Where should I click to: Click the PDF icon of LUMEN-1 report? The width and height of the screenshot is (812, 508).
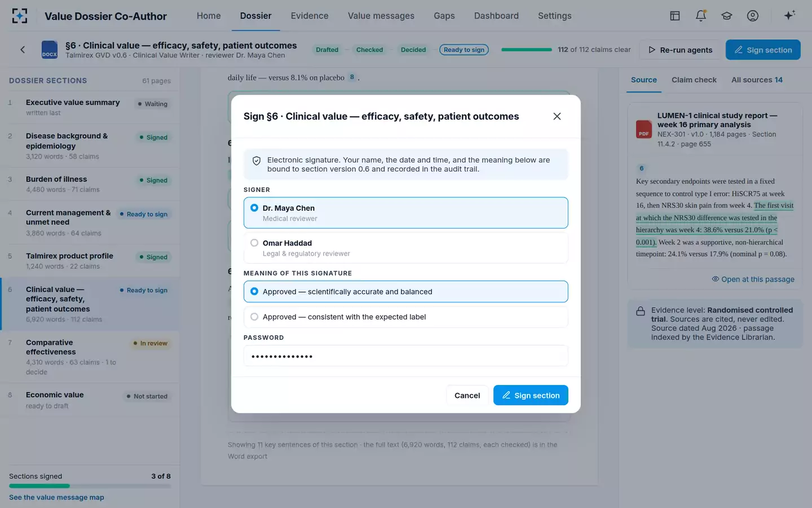644,129
